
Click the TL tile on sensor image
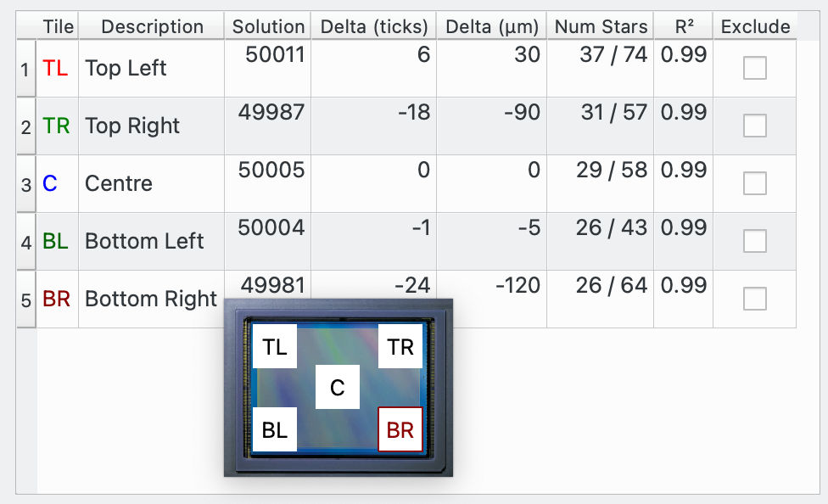[x=275, y=346]
